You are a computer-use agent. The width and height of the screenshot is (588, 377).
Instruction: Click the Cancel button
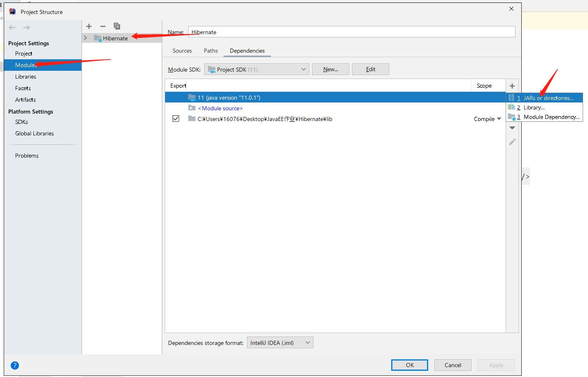453,365
